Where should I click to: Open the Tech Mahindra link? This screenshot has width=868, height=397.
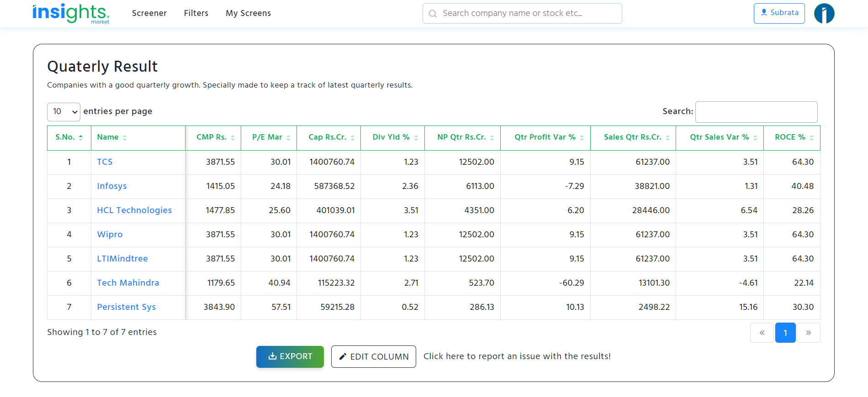pos(128,283)
